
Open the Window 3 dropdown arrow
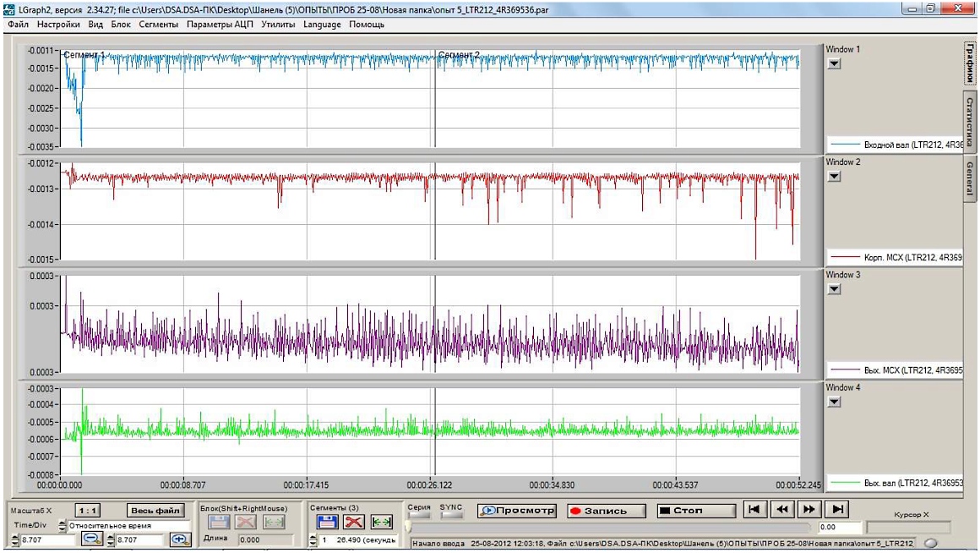click(x=834, y=289)
